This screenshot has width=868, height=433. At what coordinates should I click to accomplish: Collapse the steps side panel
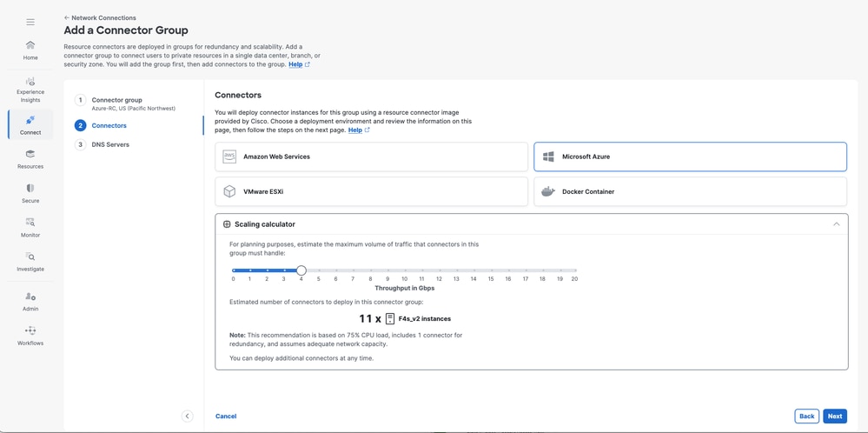187,416
